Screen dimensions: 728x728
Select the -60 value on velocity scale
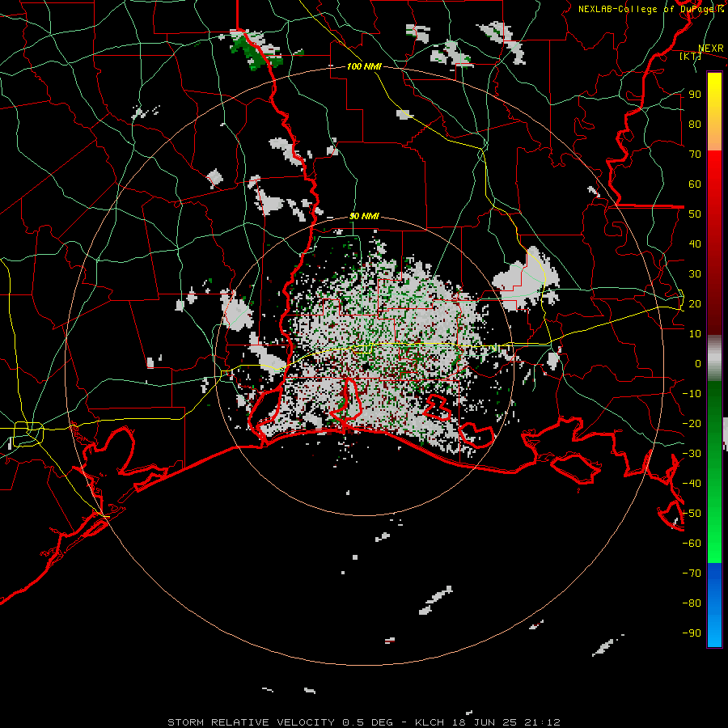692,544
